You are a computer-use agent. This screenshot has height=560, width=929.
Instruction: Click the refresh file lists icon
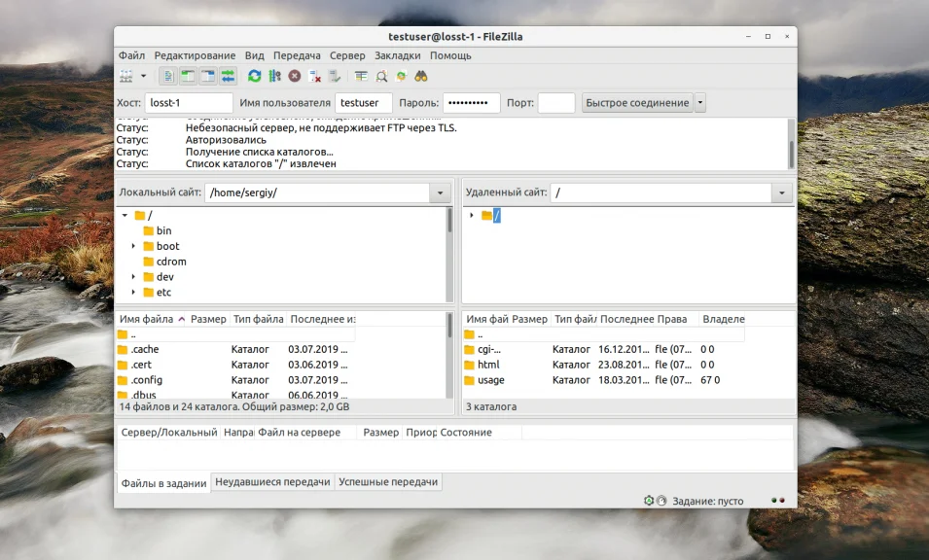coord(254,76)
